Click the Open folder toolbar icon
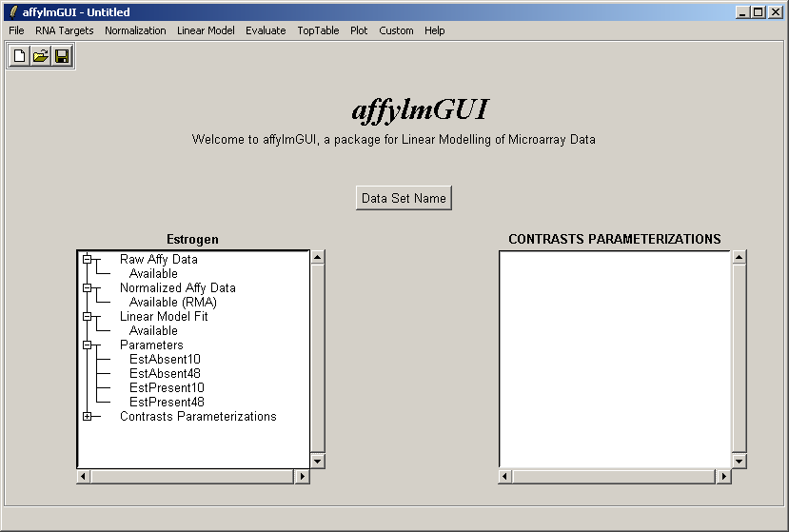Screen dimensions: 789x532 point(40,57)
